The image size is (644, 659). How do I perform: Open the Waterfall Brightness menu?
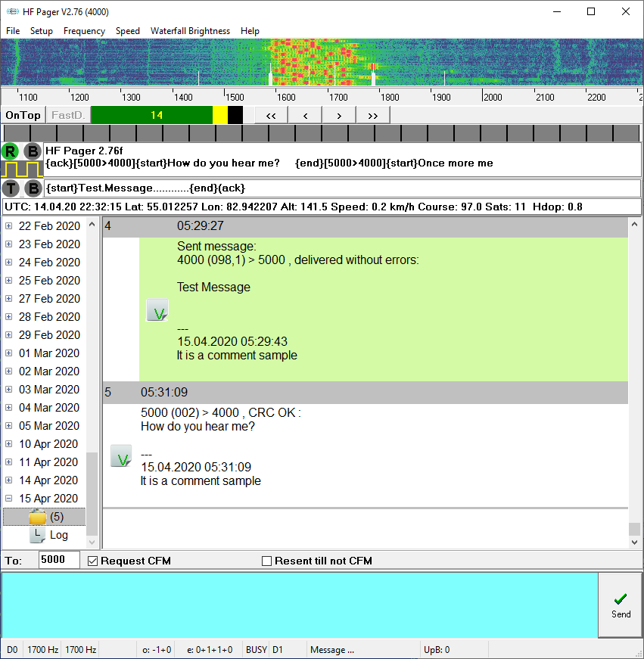pyautogui.click(x=190, y=31)
